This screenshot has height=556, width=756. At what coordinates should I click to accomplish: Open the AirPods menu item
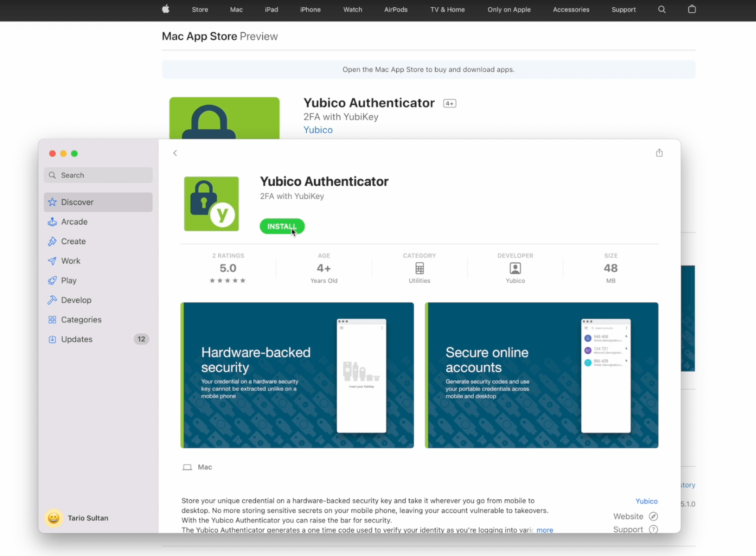pyautogui.click(x=396, y=9)
